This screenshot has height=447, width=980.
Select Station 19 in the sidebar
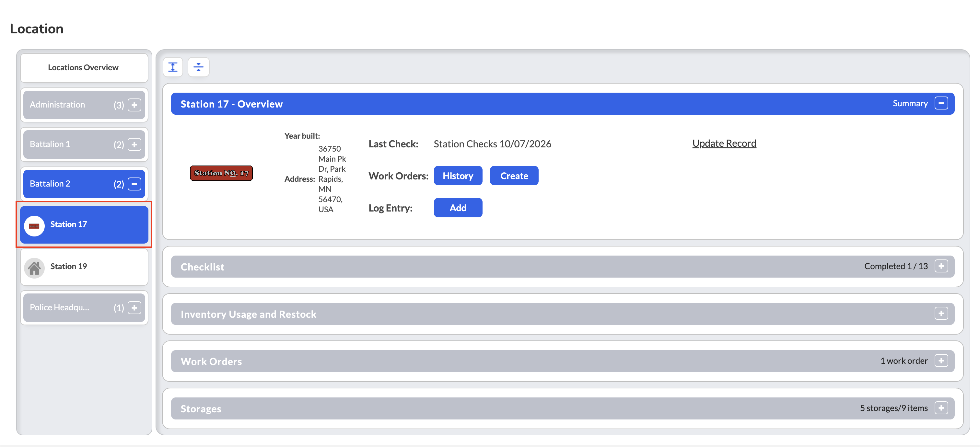click(84, 267)
